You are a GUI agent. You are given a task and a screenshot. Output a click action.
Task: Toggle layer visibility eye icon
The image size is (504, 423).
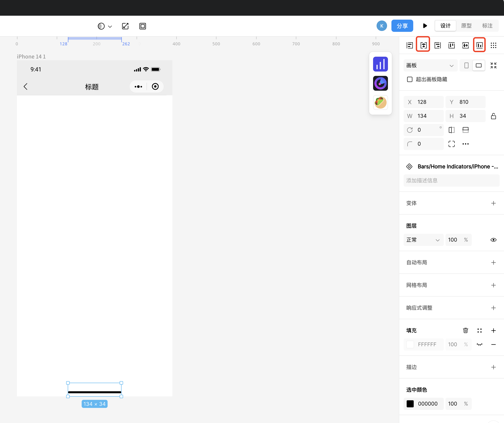coord(493,240)
